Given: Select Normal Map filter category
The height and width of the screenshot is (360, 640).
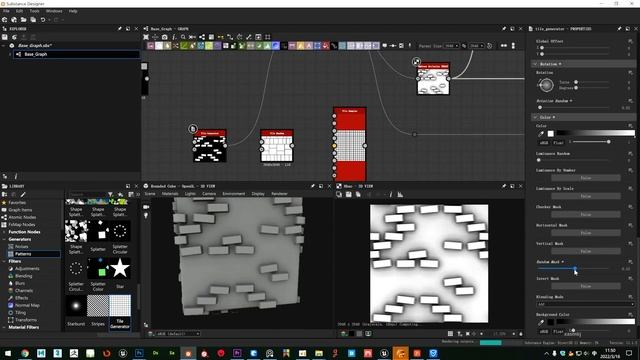Looking at the screenshot, I should pos(27,305).
